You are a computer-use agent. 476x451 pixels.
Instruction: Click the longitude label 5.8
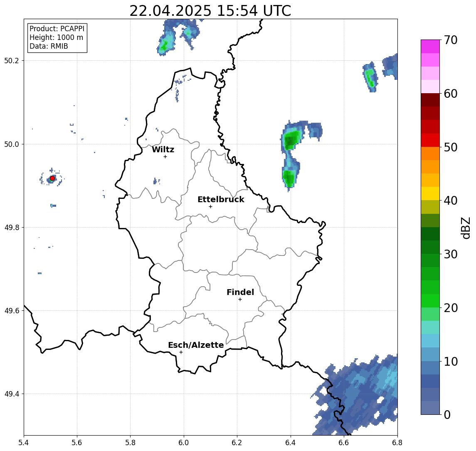130,443
